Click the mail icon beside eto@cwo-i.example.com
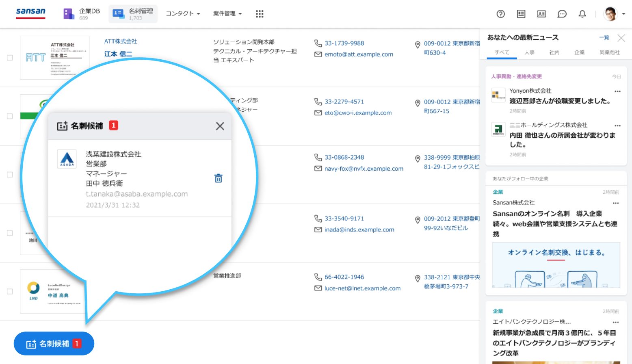Viewport: 632px width, 364px height. point(318,113)
